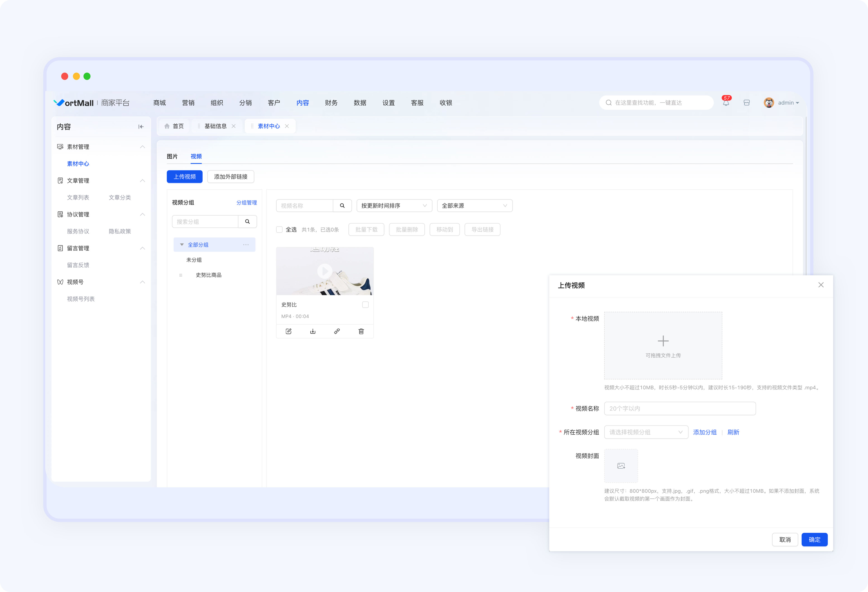Play the 史努比 video preview
Screen dimensions: 868x592
point(325,271)
